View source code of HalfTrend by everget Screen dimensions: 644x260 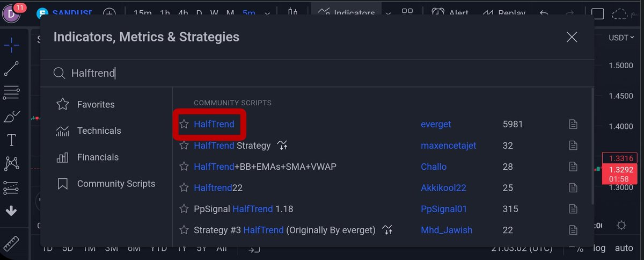coord(573,124)
